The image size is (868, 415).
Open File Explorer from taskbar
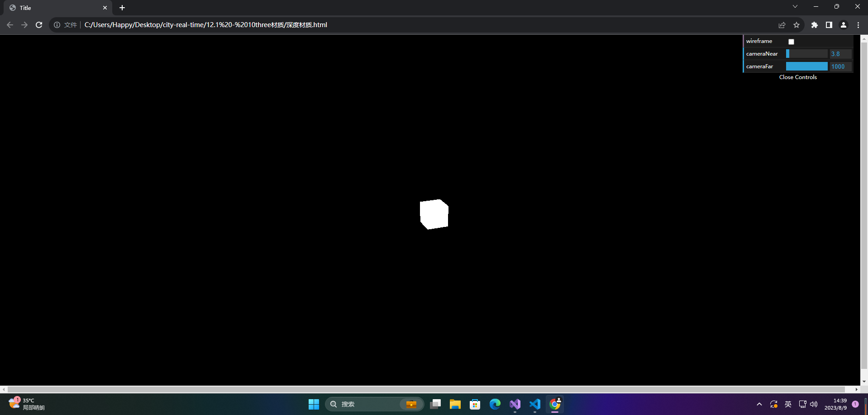455,404
